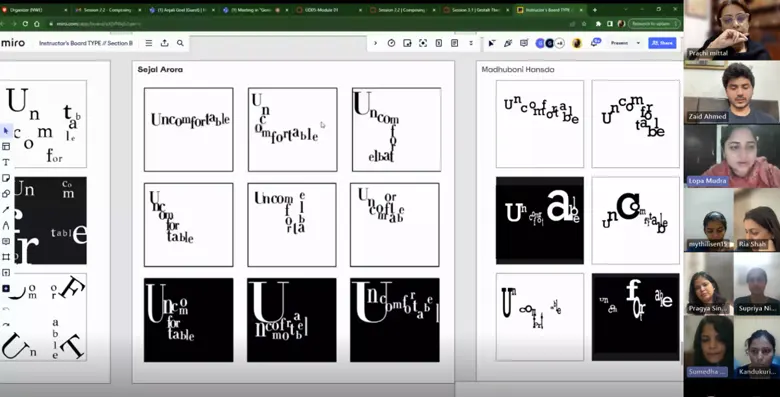
Task: Click board title Instructor's Board TYPE
Action: pos(86,43)
